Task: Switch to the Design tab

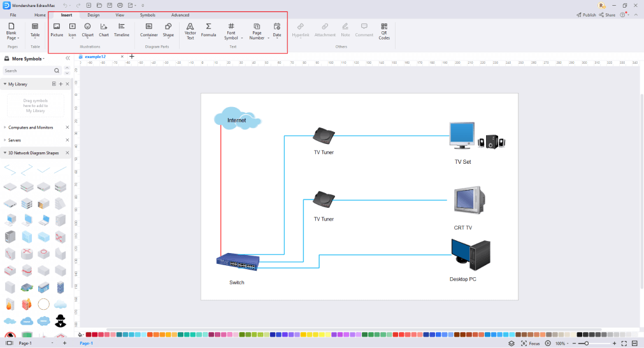Action: (93, 15)
